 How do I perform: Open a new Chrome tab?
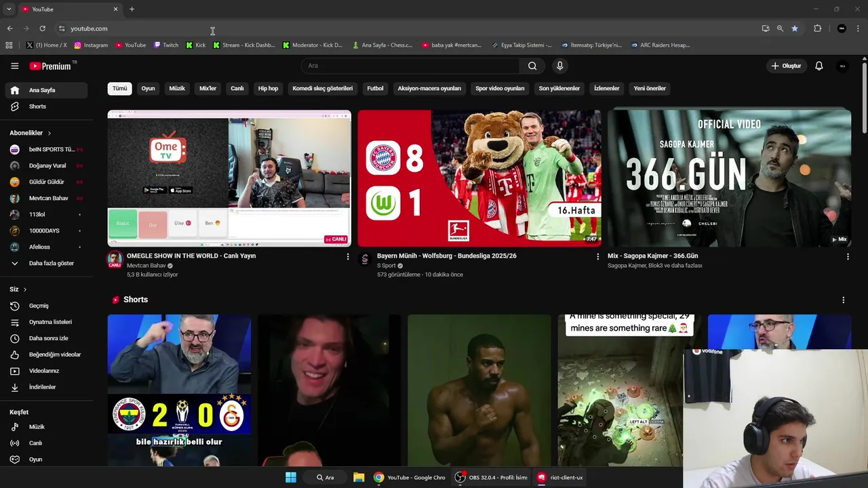132,9
